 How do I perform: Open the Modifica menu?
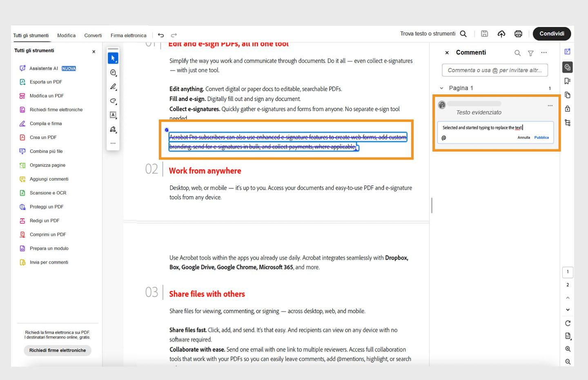click(x=66, y=36)
